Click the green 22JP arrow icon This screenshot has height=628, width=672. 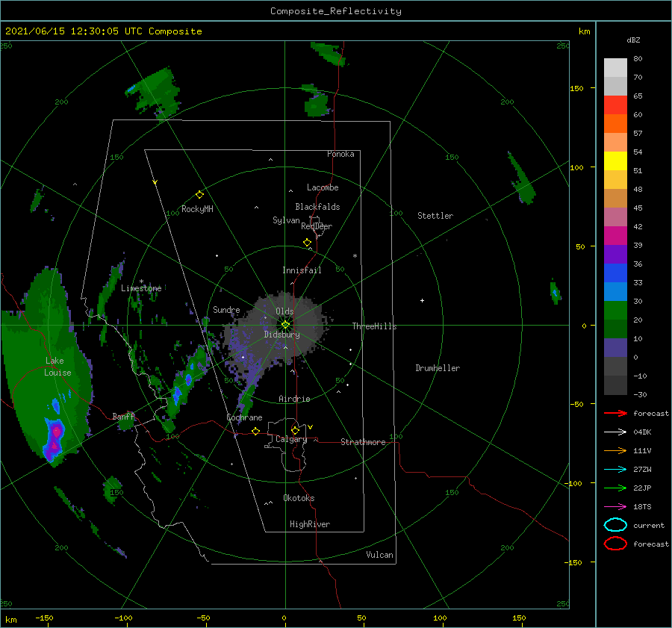(615, 488)
